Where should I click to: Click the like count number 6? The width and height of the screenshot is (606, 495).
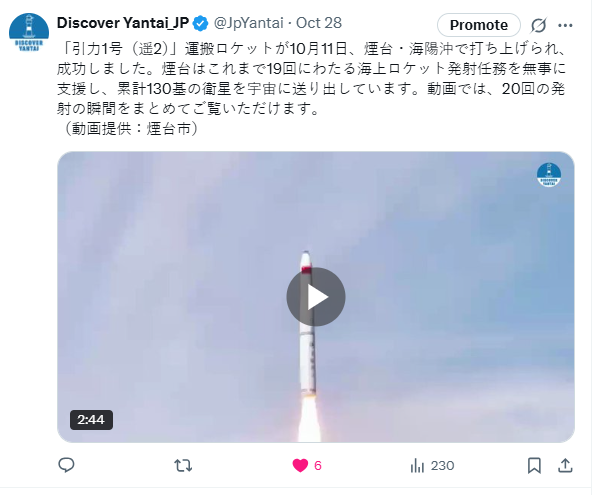tap(318, 466)
